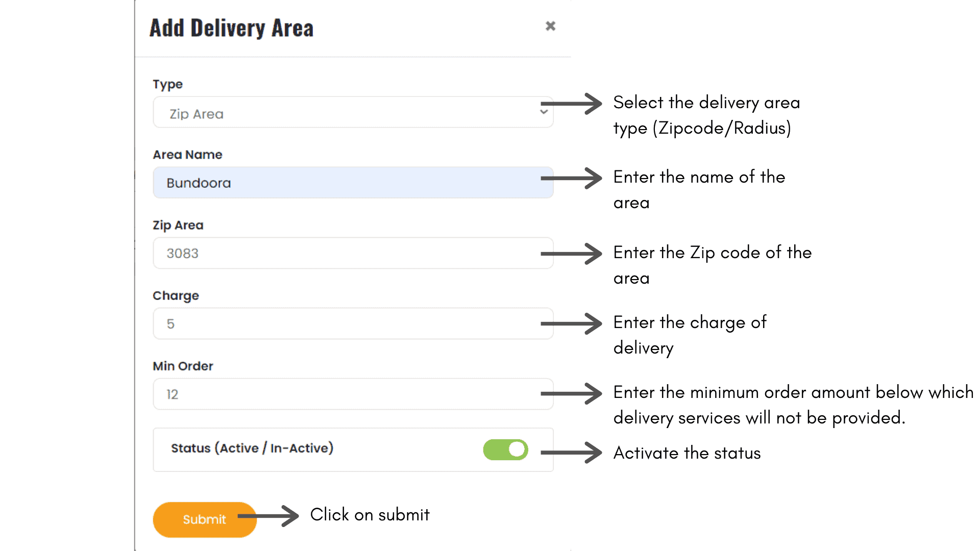This screenshot has width=980, height=551.
Task: Open the Type dropdown showing Zip Area
Action: [x=352, y=112]
